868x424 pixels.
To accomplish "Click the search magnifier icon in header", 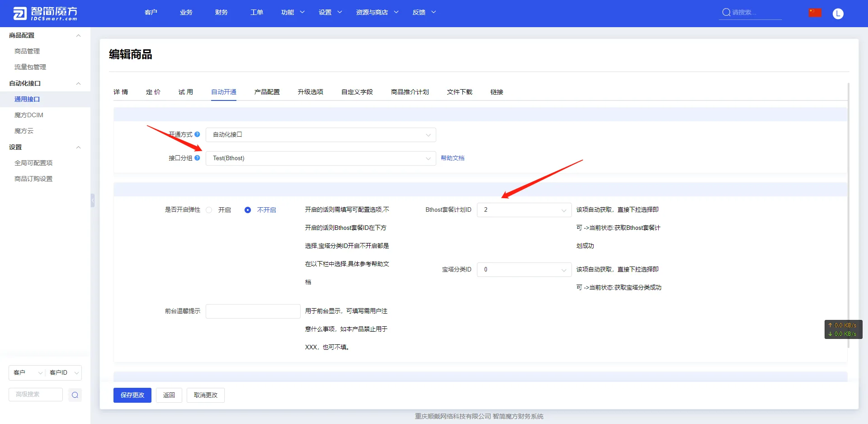I will tap(726, 12).
